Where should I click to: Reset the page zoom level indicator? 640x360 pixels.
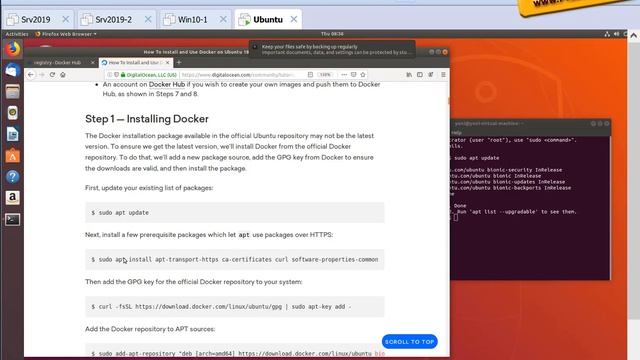pos(325,75)
